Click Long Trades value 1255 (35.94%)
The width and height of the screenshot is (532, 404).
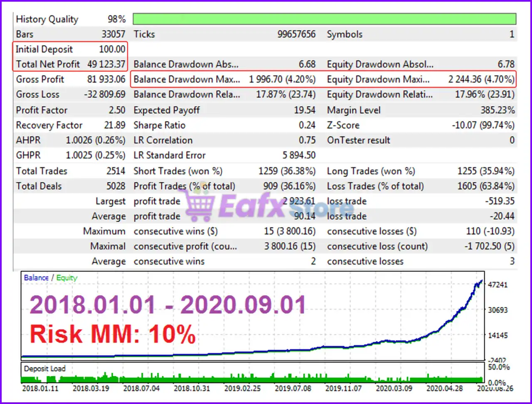tap(486, 171)
